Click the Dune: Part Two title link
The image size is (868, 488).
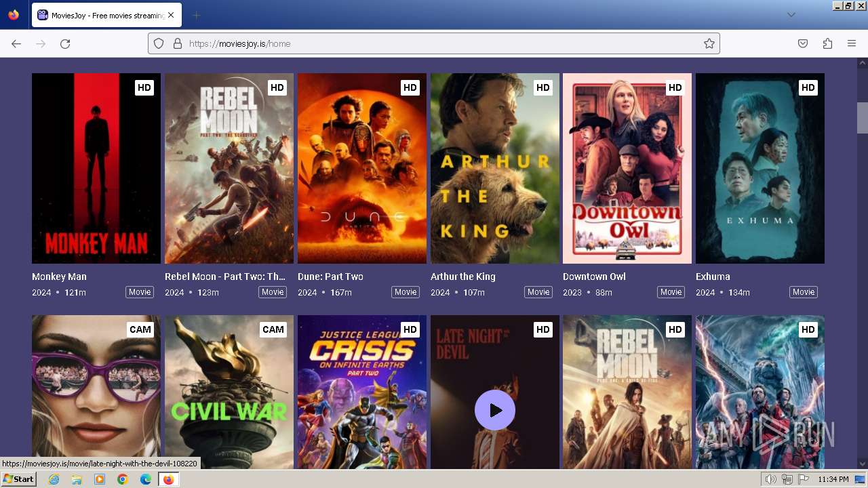tap(330, 277)
